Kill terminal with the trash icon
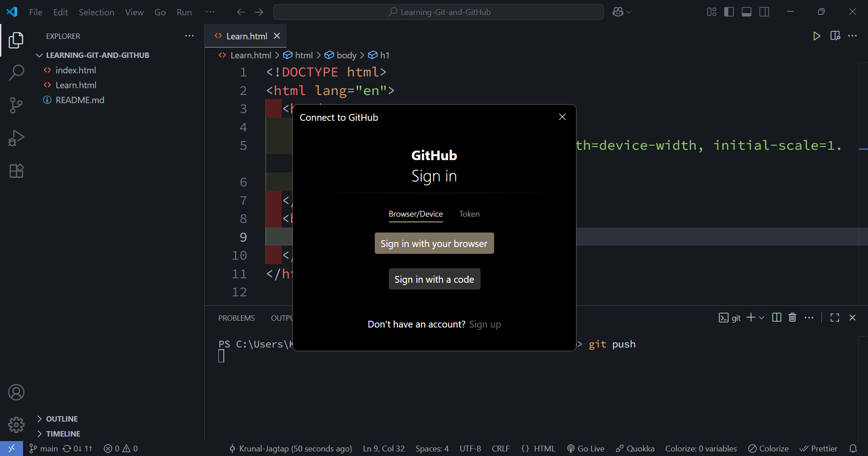The image size is (868, 456). (x=792, y=318)
